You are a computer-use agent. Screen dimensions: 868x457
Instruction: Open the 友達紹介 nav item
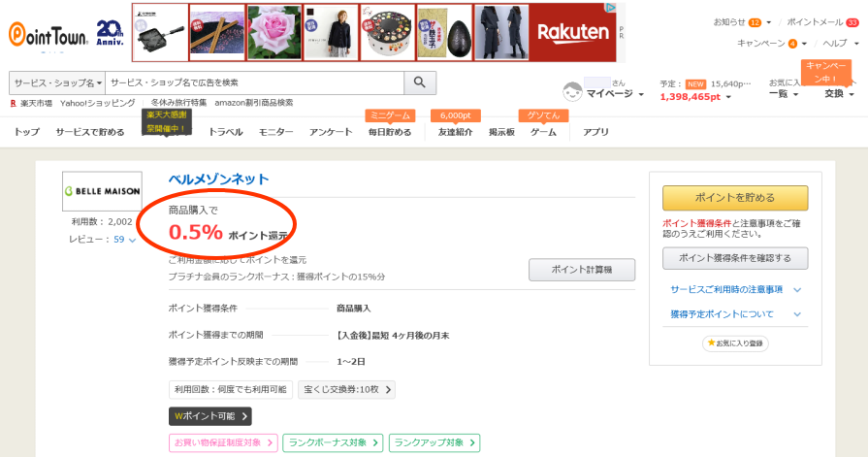[455, 132]
